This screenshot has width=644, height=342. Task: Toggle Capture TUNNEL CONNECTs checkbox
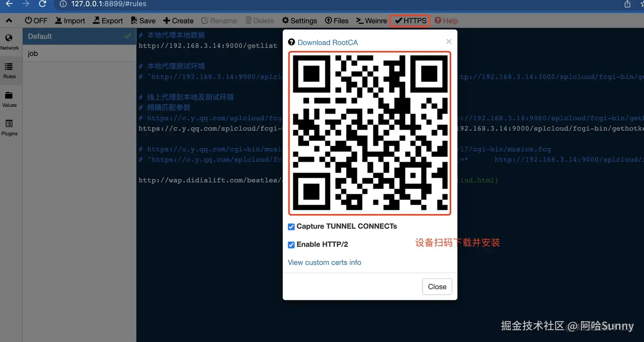click(x=291, y=227)
